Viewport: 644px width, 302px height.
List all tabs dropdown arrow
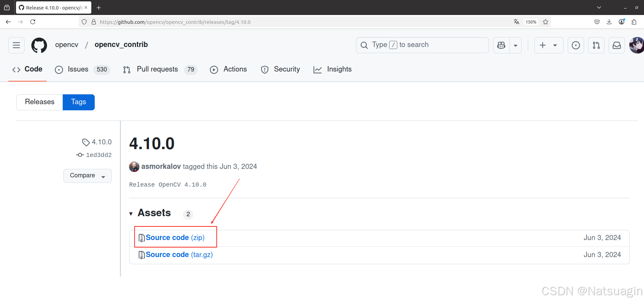[x=599, y=7]
